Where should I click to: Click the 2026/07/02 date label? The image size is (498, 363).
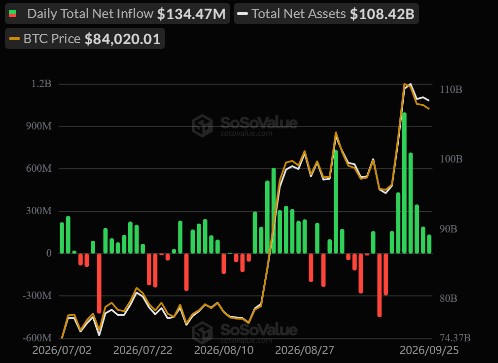pos(62,350)
